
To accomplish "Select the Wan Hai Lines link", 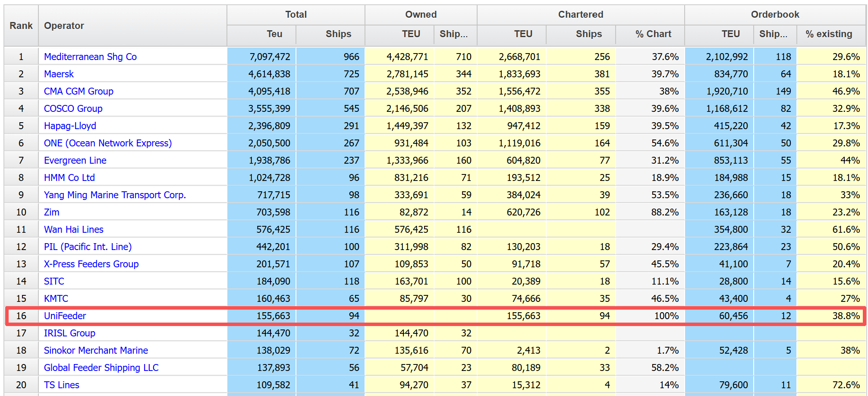I will (x=73, y=229).
